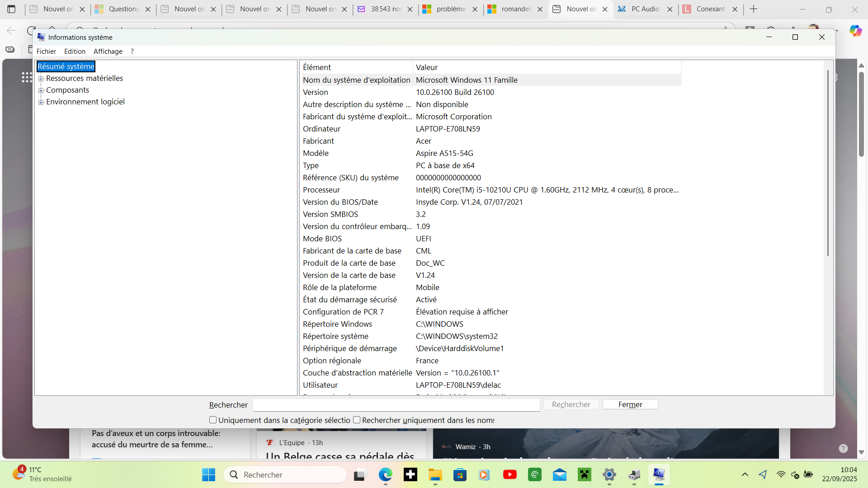Open Microsoft Edge from the taskbar
Image resolution: width=868 pixels, height=488 pixels.
[385, 474]
